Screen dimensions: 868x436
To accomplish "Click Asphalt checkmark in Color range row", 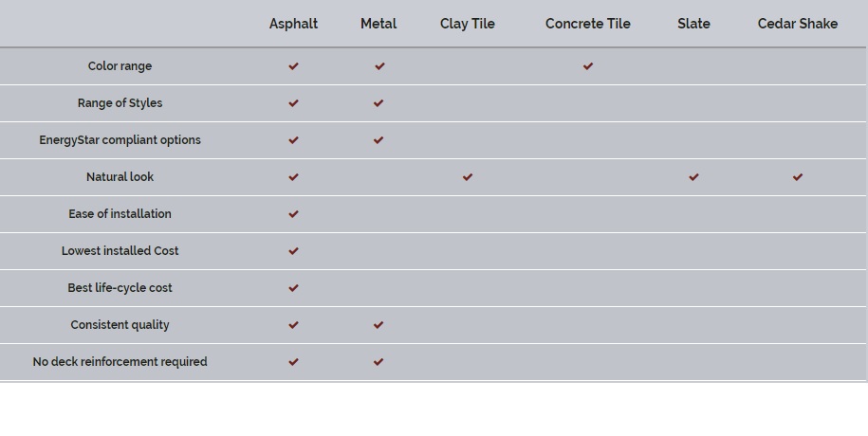I will click(293, 66).
